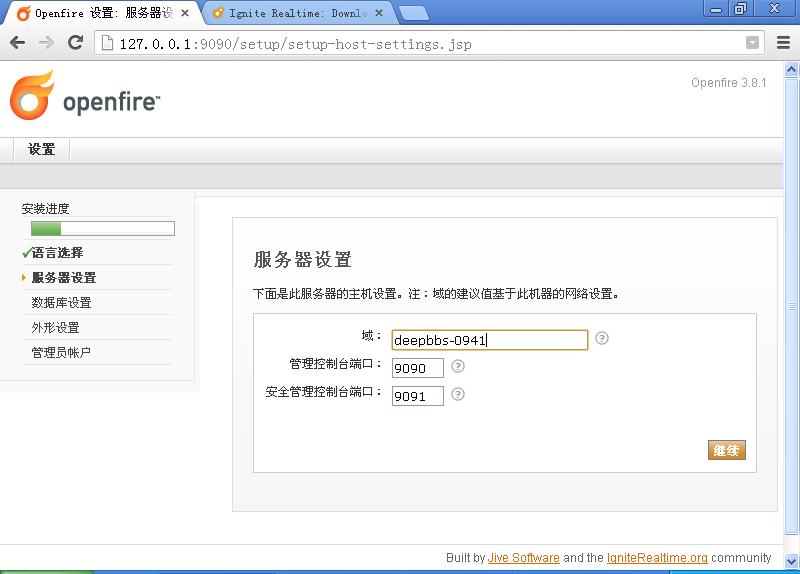This screenshot has height=574, width=800.
Task: Click the scrollbar down arrow
Action: tap(791, 561)
